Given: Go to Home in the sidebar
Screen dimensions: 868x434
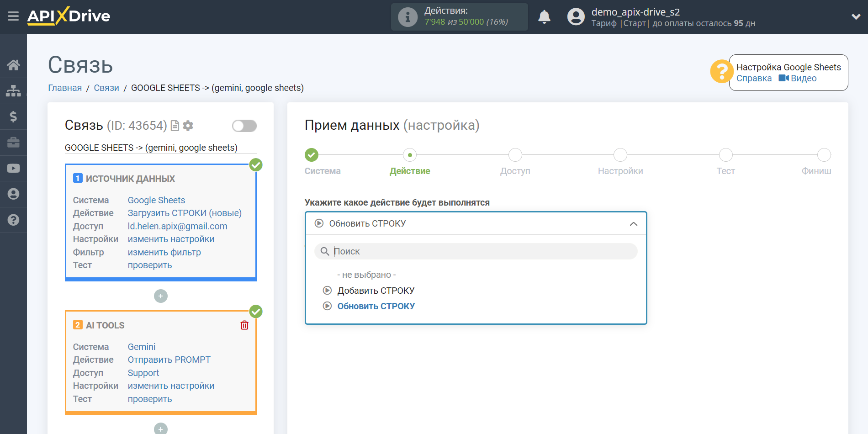Looking at the screenshot, I should [13, 65].
